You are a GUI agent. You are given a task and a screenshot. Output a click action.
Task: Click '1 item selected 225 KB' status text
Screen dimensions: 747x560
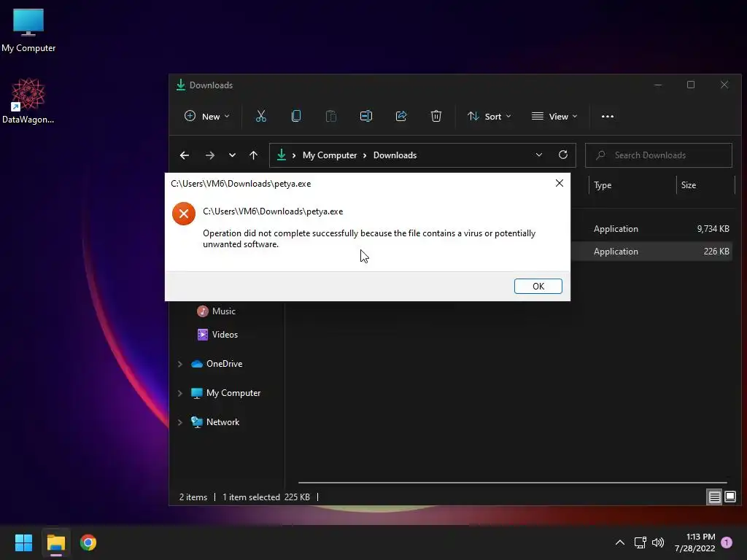click(x=266, y=497)
